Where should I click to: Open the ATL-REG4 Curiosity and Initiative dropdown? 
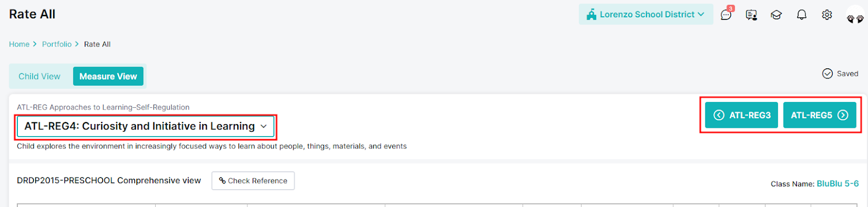pos(145,126)
